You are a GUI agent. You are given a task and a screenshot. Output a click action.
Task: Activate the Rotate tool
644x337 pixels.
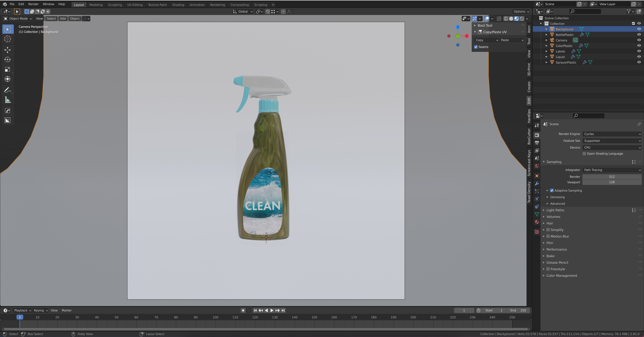coord(8,60)
